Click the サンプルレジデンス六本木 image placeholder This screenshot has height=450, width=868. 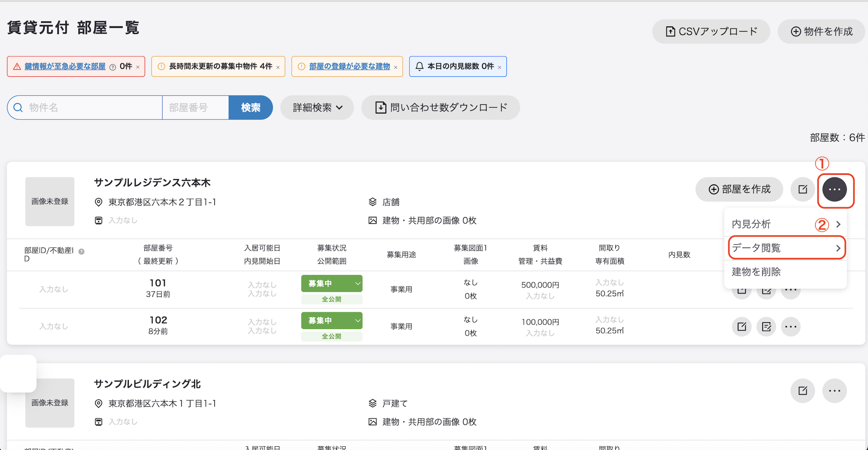click(50, 201)
